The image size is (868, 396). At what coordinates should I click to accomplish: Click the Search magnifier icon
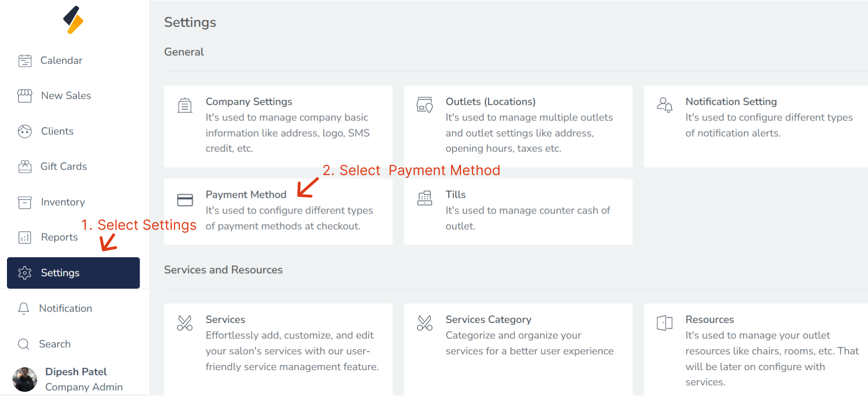24,344
